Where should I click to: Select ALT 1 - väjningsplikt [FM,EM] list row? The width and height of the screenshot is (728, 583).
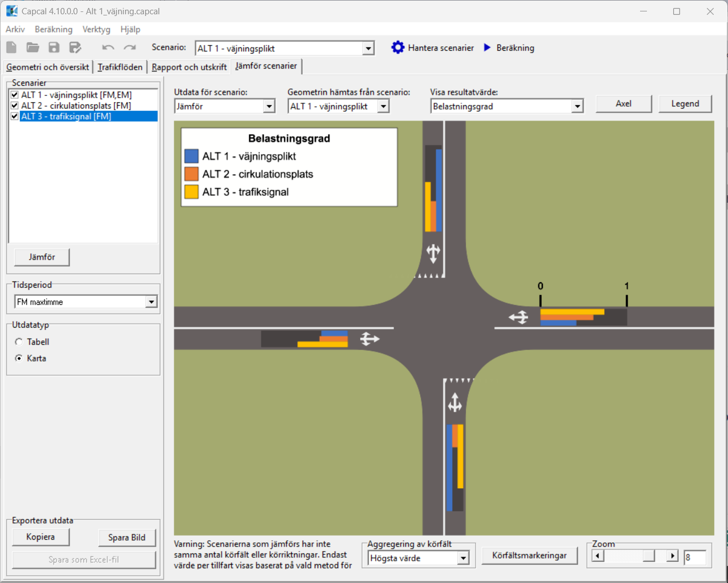pyautogui.click(x=83, y=95)
